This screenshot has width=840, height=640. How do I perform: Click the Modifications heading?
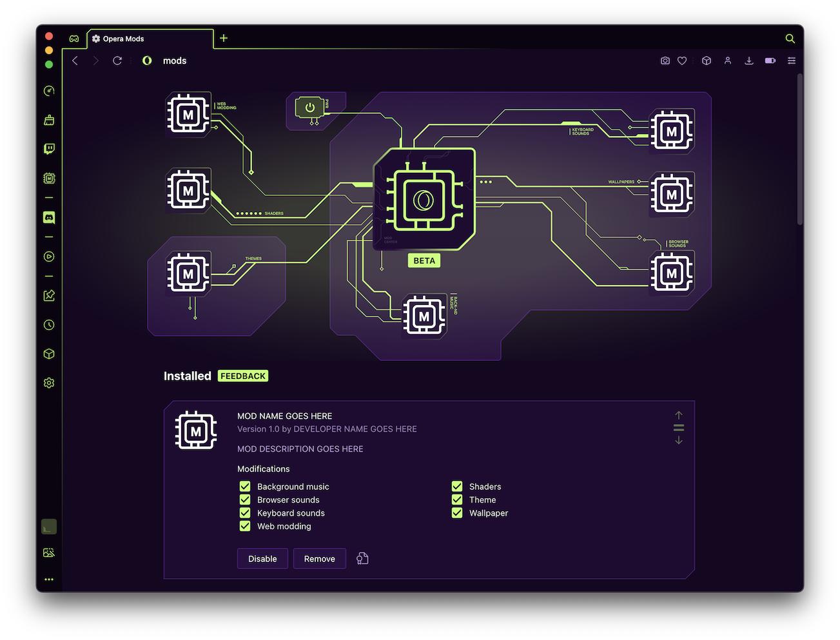pyautogui.click(x=264, y=469)
